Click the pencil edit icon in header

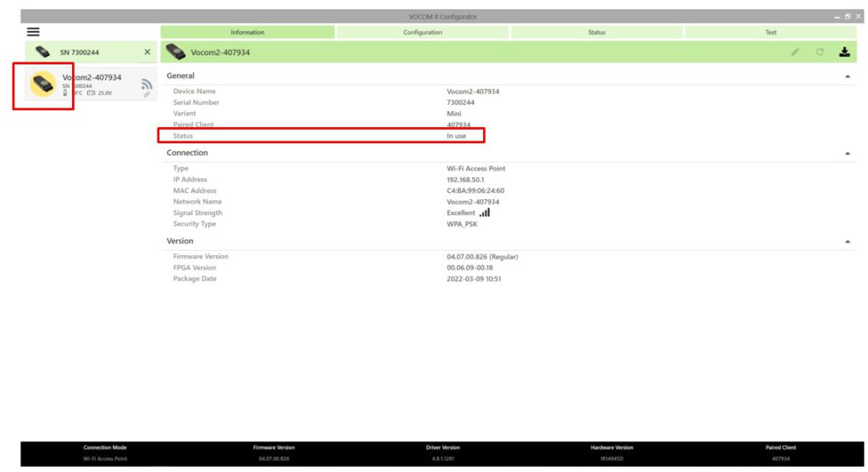click(795, 52)
